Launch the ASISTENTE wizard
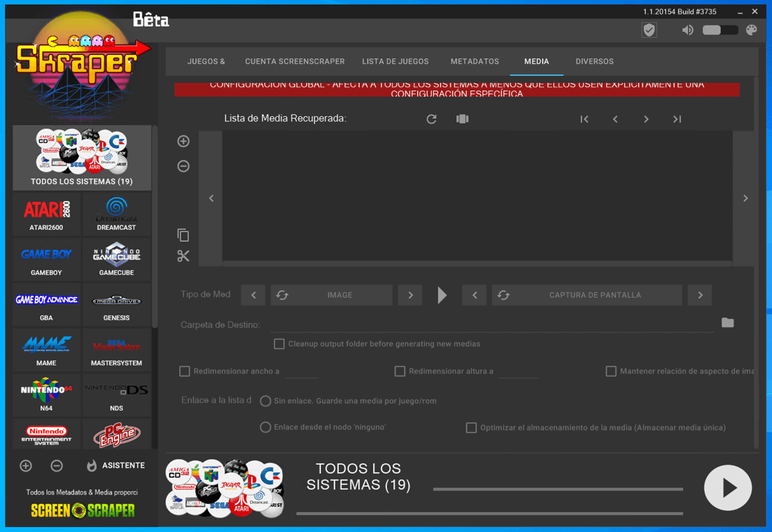Screen dimensions: 772x532 tap(115, 465)
